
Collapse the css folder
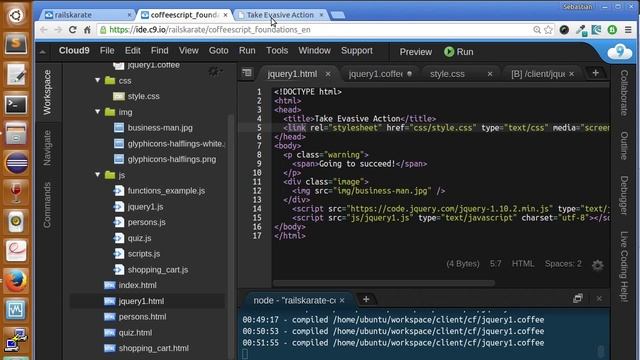pos(98,80)
